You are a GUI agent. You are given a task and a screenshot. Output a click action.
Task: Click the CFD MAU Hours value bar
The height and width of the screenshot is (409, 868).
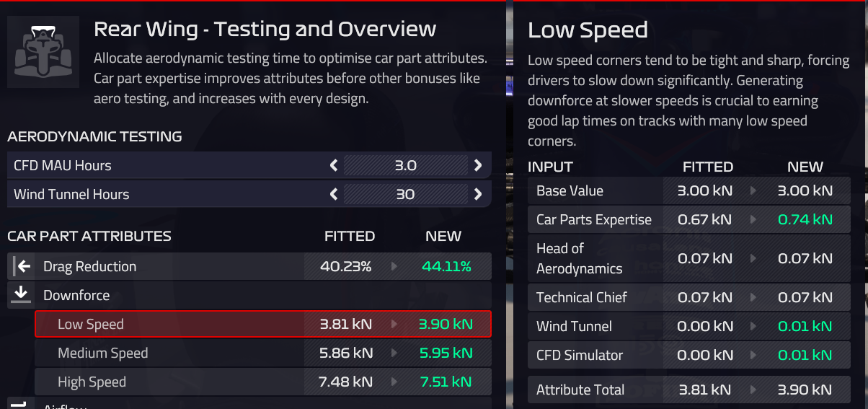tap(405, 166)
